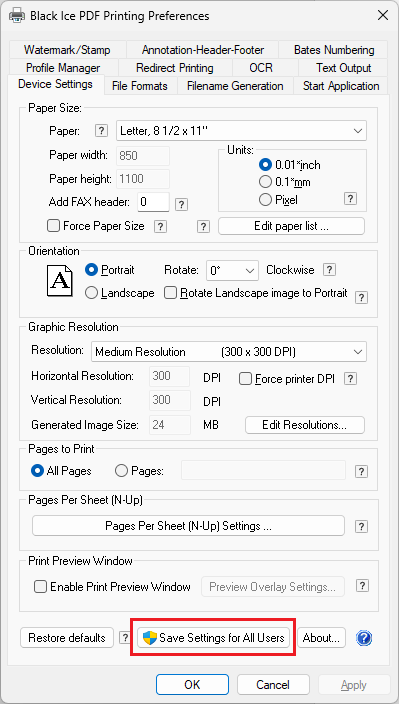Click help icon beside Force printer DPI
Screen dimensions: 399x704
point(350,379)
